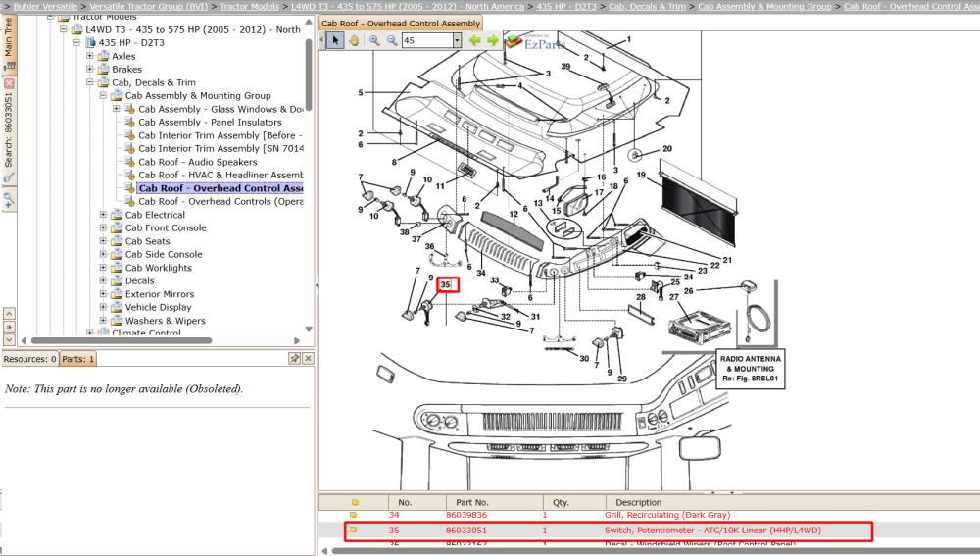
Task: Activate the hand pan tool
Action: (354, 40)
